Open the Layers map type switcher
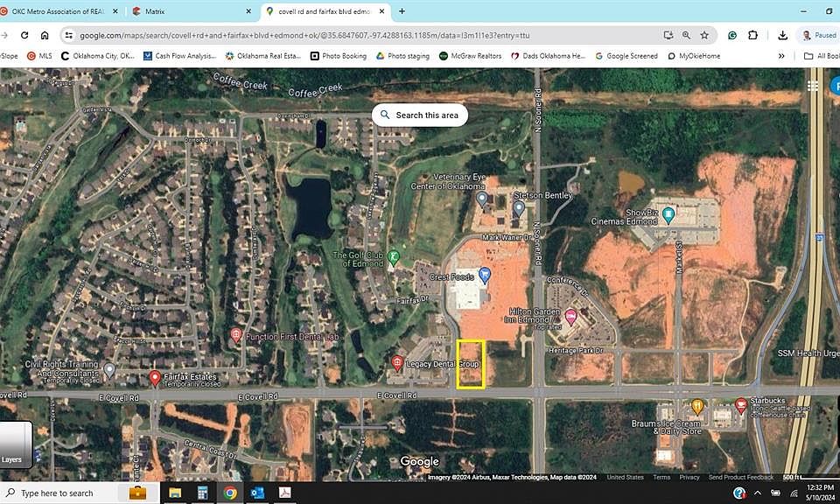 pos(16,444)
